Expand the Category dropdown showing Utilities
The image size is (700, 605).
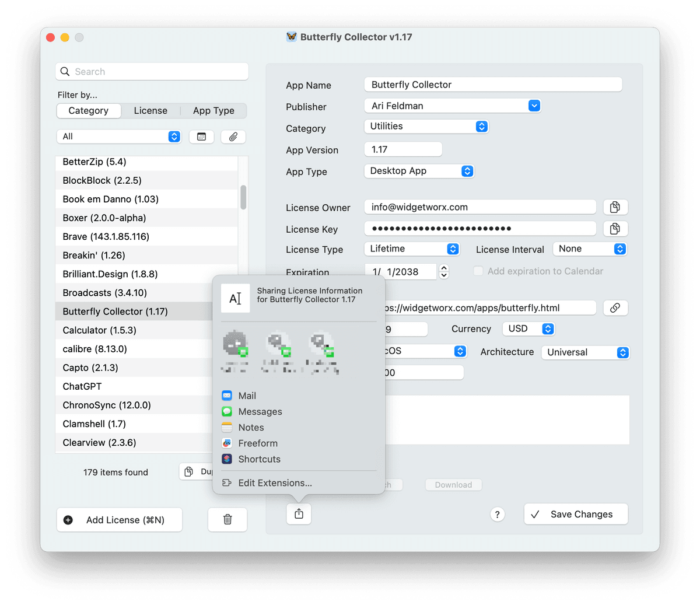426,127
